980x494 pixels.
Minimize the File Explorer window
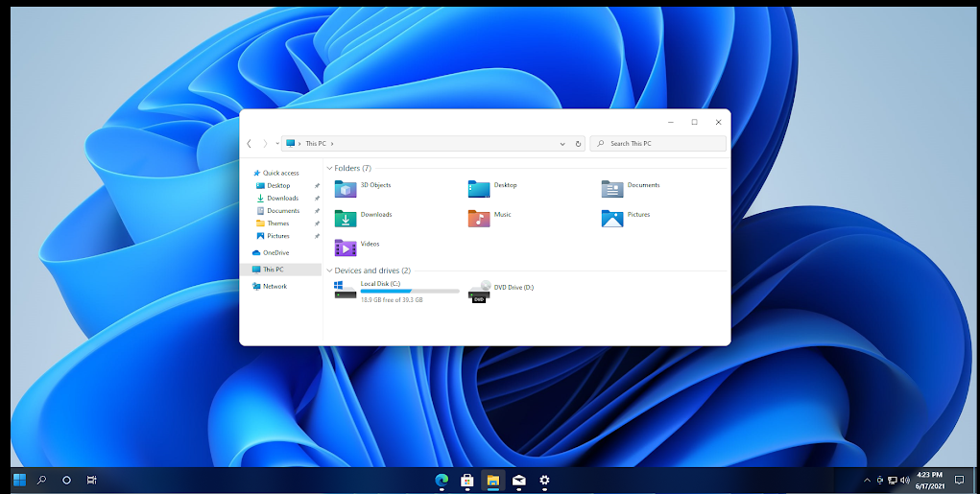pyautogui.click(x=671, y=122)
